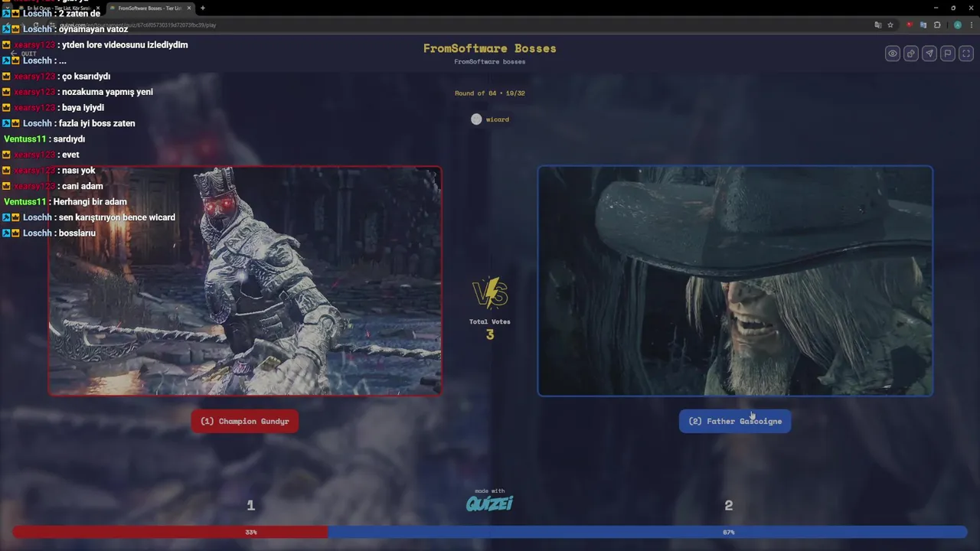Click the red 33% vote bar segment

coord(170,532)
